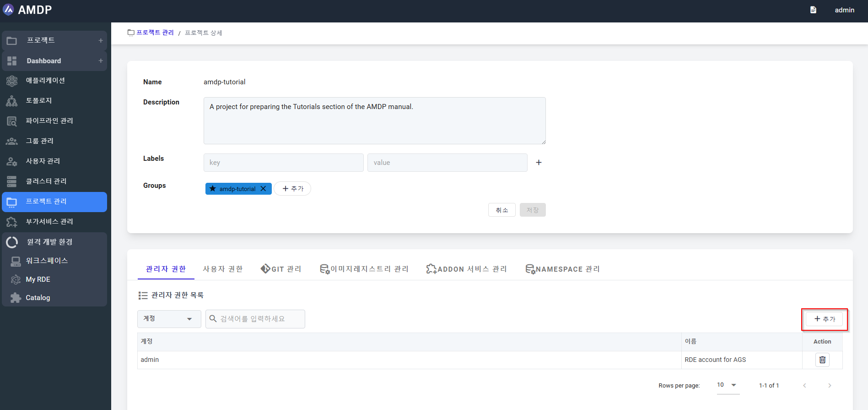Click the Dashboard grid icon
This screenshot has height=410, width=868.
tap(12, 61)
